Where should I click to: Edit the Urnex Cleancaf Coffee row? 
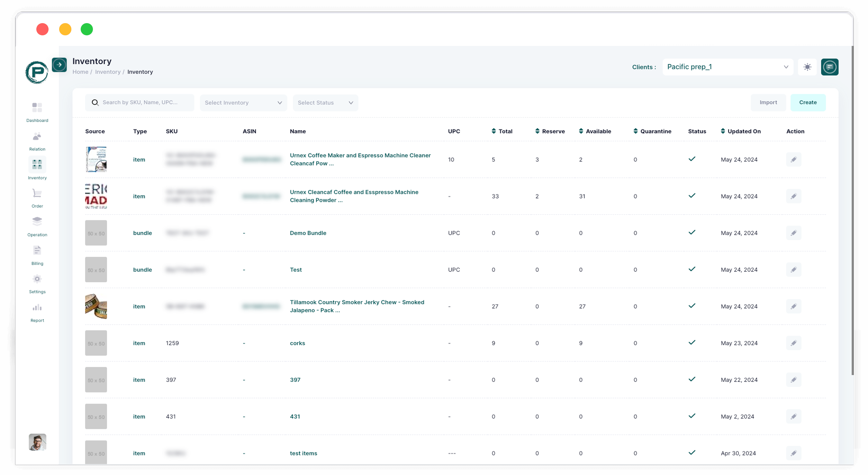pyautogui.click(x=793, y=196)
